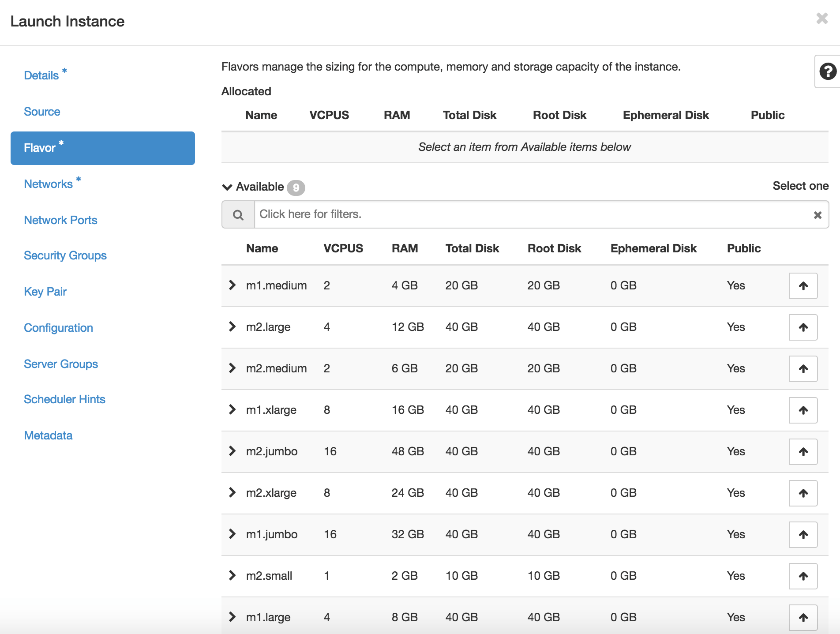The width and height of the screenshot is (840, 634).
Task: Collapse the Available flavors section
Action: [227, 187]
